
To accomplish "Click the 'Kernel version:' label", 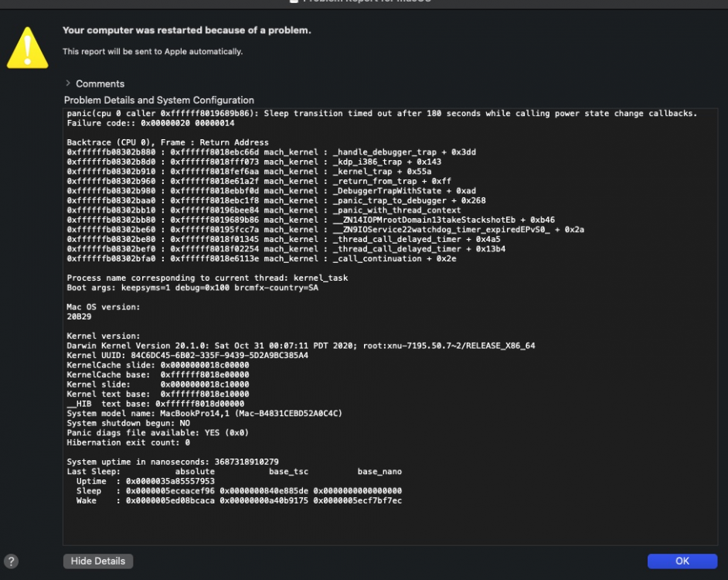I will click(x=103, y=336).
